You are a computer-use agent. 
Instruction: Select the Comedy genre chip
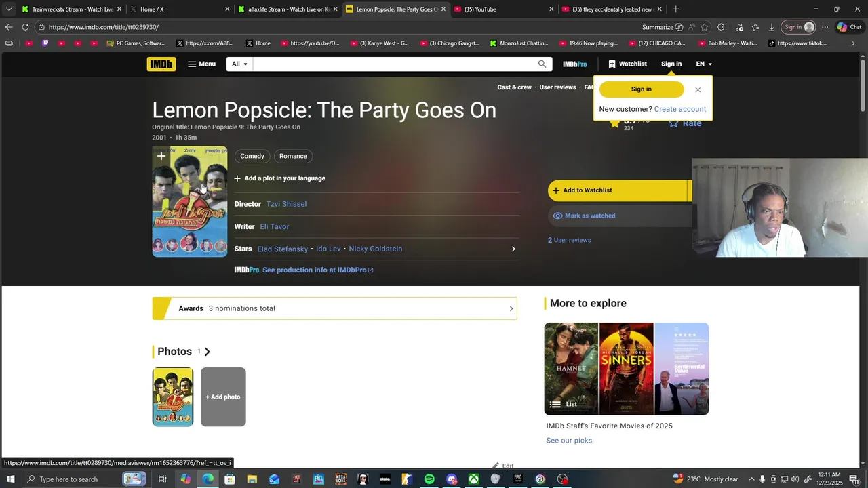pyautogui.click(x=252, y=156)
